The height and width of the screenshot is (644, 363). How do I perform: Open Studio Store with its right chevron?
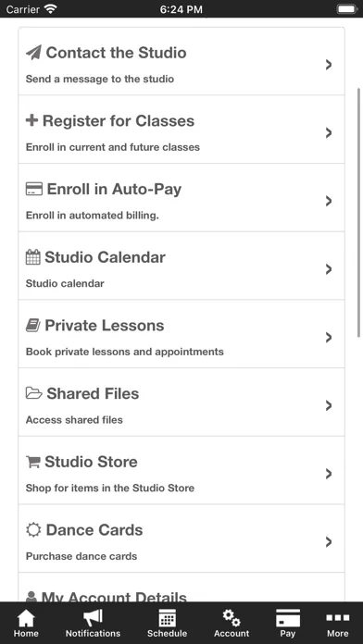[329, 474]
